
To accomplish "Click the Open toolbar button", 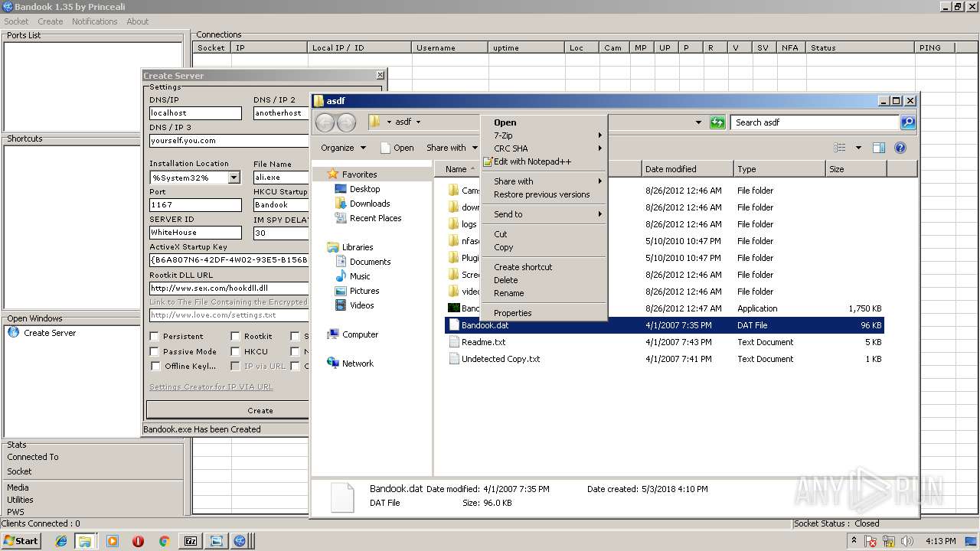I will point(397,148).
